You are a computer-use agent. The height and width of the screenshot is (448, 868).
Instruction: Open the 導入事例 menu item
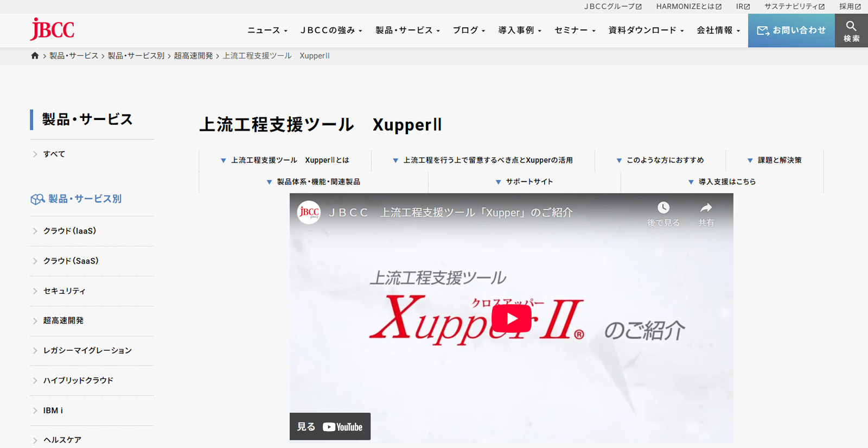(519, 30)
